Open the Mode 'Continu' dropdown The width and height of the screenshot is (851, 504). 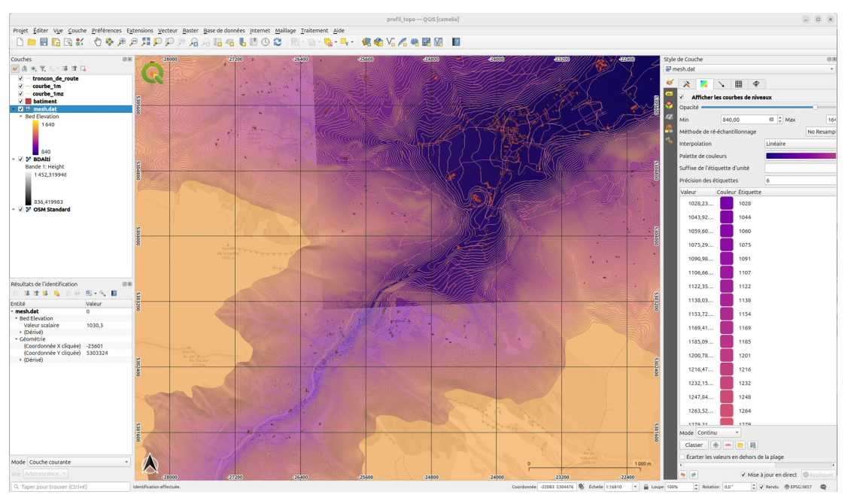719,433
